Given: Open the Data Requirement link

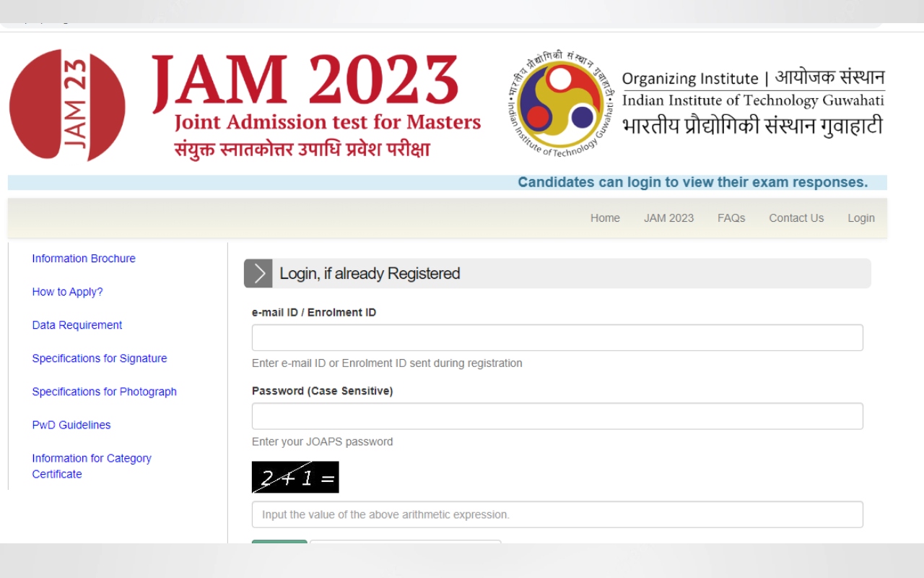Looking at the screenshot, I should coord(77,325).
